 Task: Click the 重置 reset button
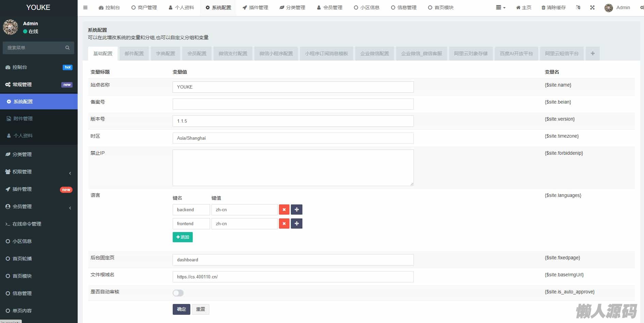[x=200, y=309]
